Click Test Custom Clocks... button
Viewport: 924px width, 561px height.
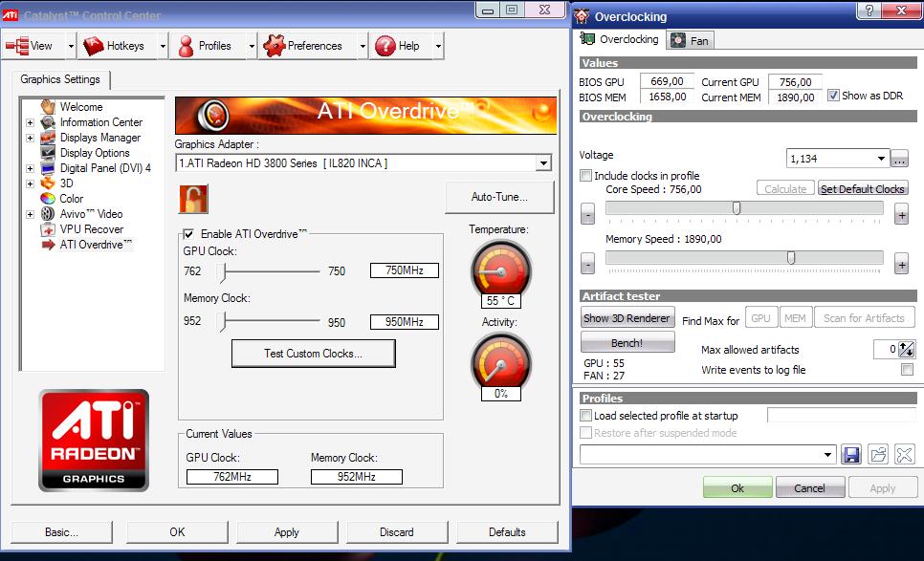tap(313, 354)
